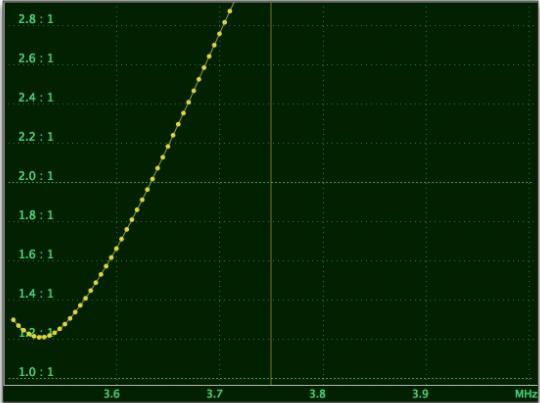540x403 pixels.
Task: Click the curve data point above the 3.6 gridline
Action: click(x=116, y=248)
